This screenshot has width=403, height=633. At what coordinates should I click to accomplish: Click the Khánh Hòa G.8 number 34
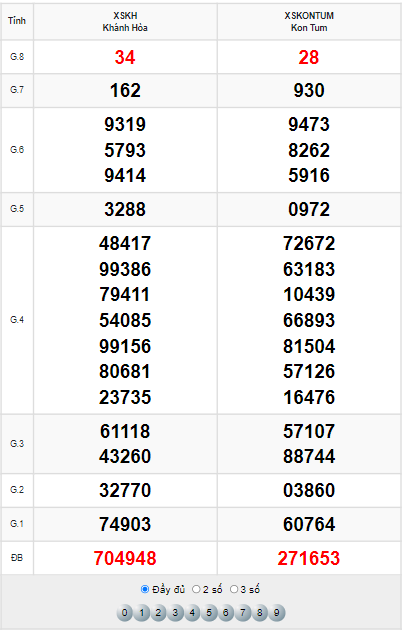click(125, 57)
